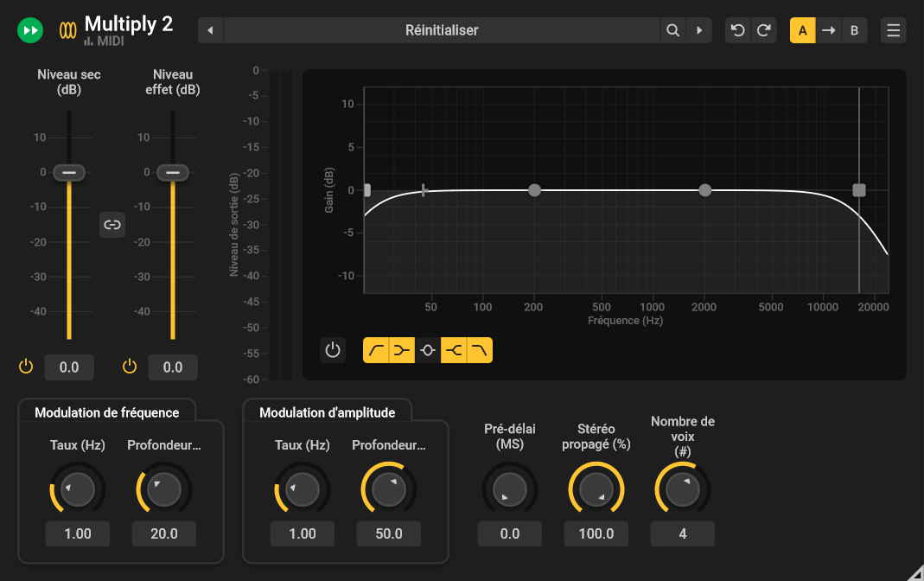This screenshot has width=924, height=581.
Task: Switch to the B state
Action: click(x=855, y=30)
